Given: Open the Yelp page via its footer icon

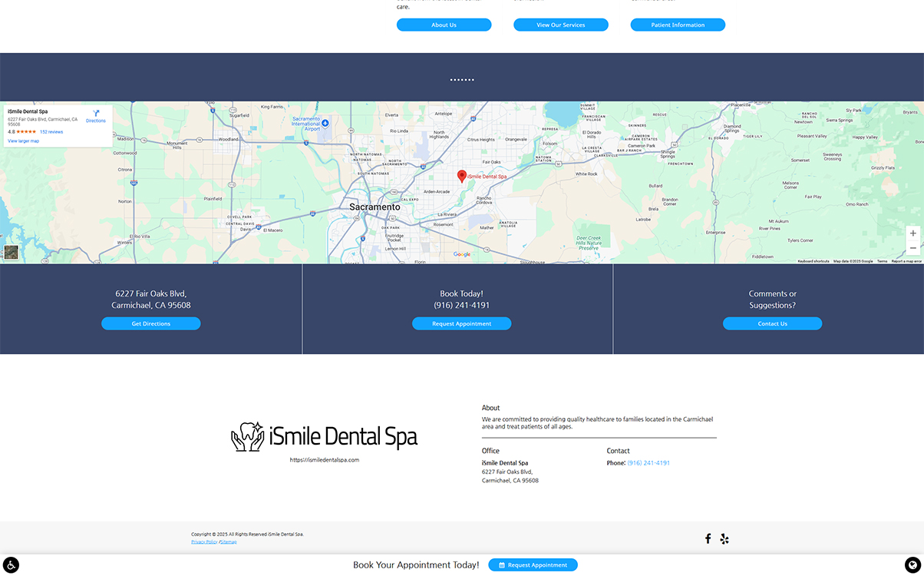Looking at the screenshot, I should click(724, 538).
